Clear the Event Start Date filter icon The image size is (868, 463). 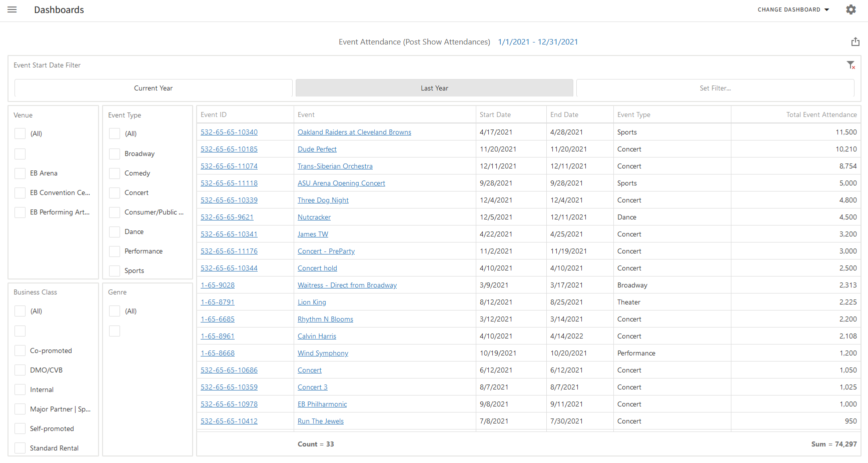(851, 65)
